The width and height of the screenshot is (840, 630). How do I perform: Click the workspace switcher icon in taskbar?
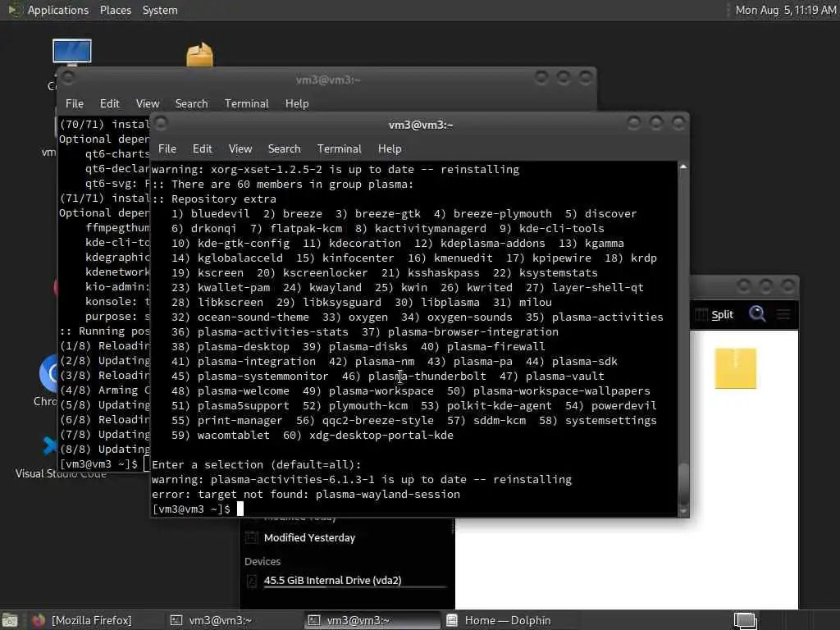745,620
